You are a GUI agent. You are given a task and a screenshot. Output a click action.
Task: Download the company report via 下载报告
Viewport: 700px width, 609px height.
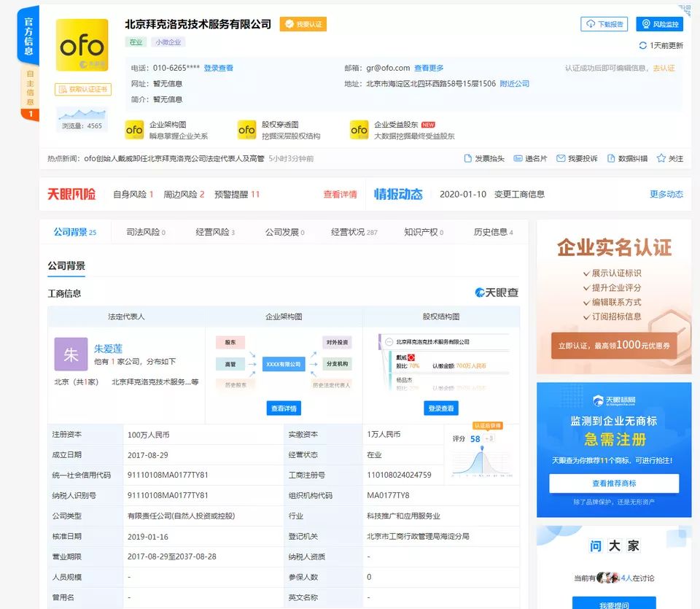(604, 24)
